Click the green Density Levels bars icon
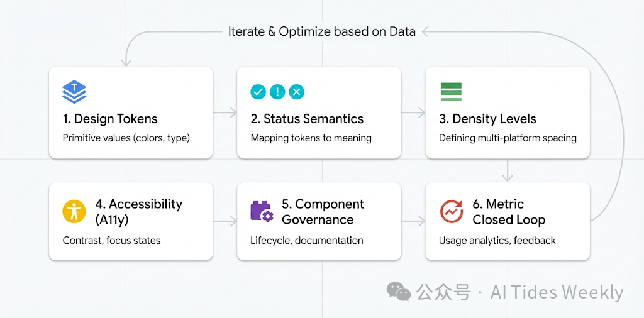 click(x=451, y=92)
